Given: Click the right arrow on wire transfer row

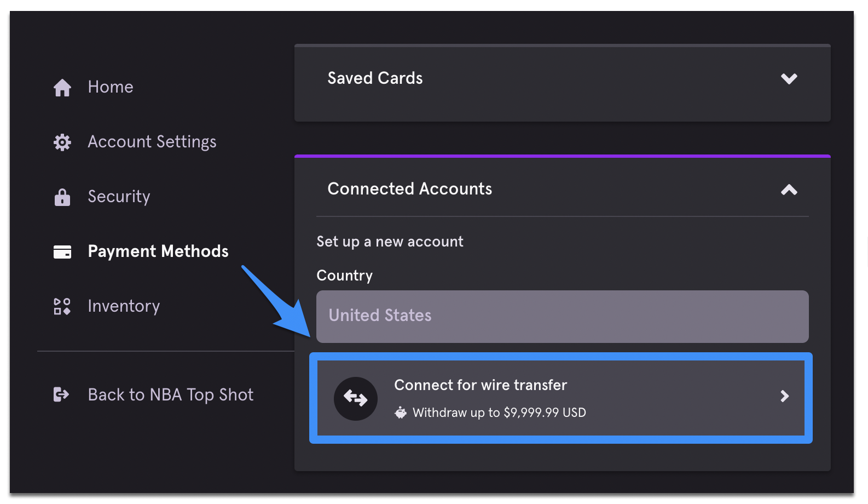Looking at the screenshot, I should (x=784, y=396).
